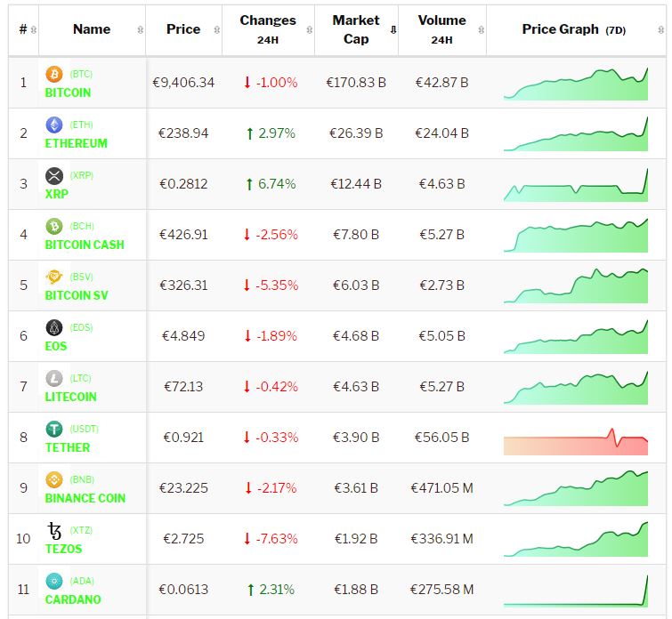Open the CARDANO name link
Image resolution: width=672 pixels, height=619 pixels.
(72, 599)
